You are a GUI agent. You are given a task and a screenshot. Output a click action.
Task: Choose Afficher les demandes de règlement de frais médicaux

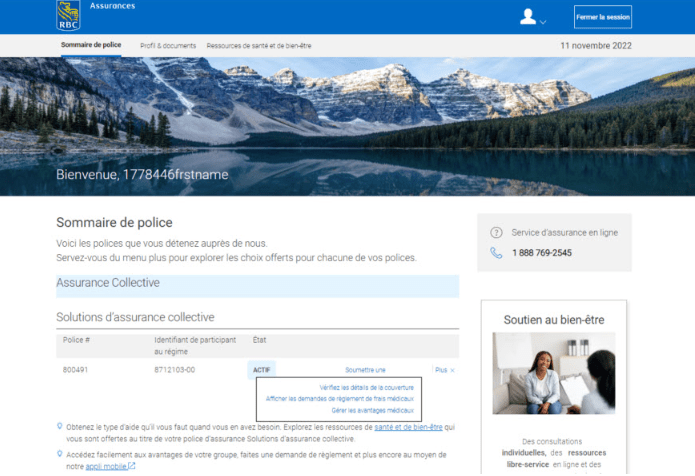(339, 399)
